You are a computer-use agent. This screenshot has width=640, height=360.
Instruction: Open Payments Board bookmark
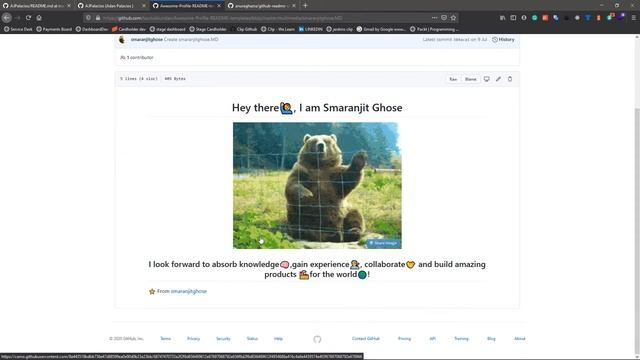(54, 29)
